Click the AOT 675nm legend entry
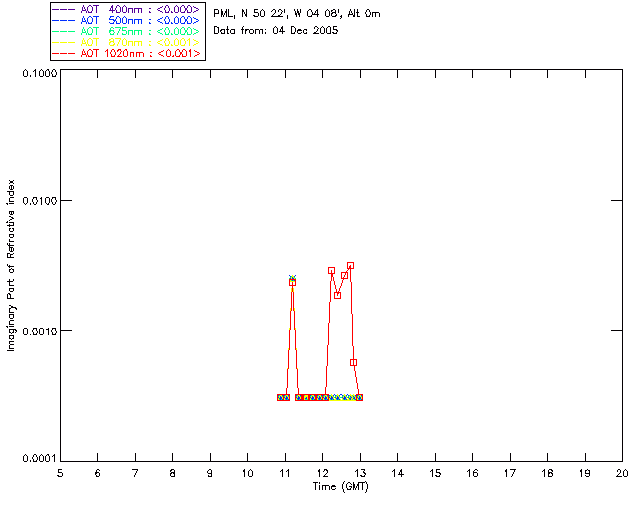The height and width of the screenshot is (512, 640). (127, 31)
